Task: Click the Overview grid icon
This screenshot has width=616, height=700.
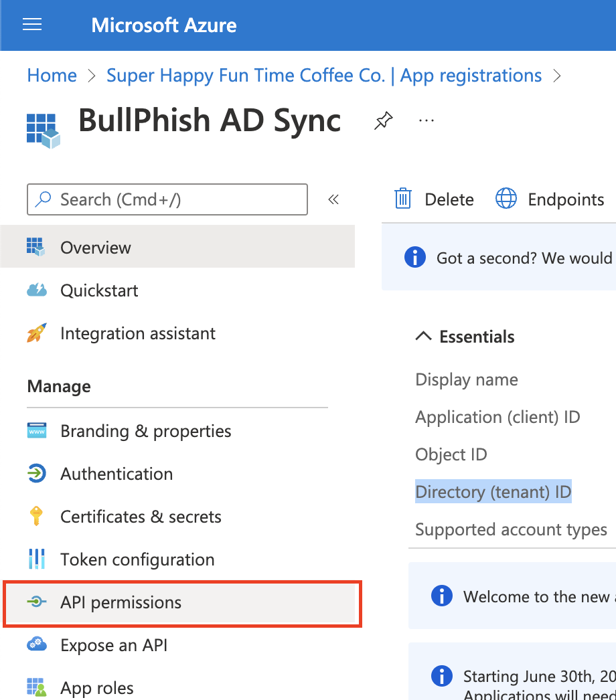Action: point(36,247)
